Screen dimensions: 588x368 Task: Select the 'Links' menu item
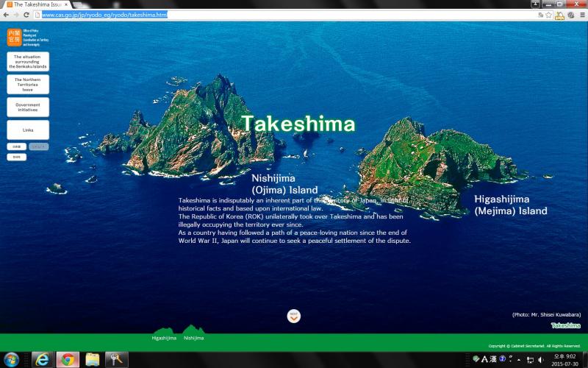tap(28, 130)
